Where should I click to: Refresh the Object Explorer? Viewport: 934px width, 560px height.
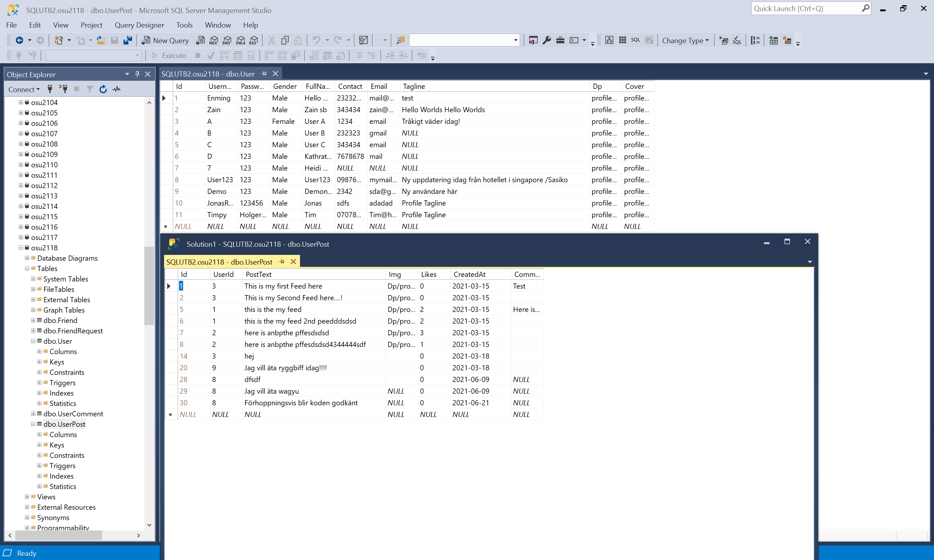pyautogui.click(x=103, y=89)
